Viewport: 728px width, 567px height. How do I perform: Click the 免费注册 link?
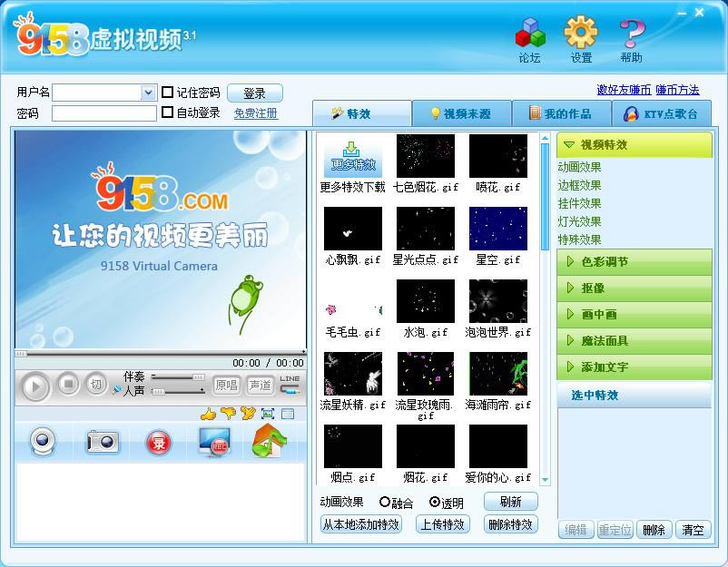pos(255,113)
